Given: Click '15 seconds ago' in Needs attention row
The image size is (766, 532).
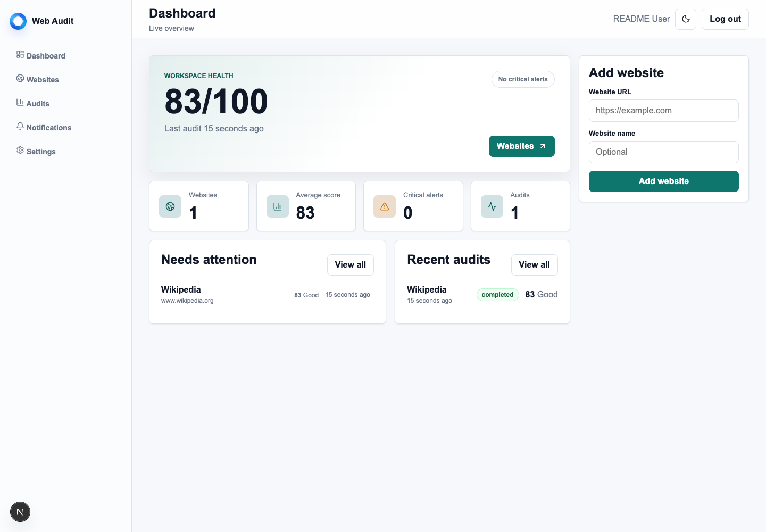Looking at the screenshot, I should [348, 295].
